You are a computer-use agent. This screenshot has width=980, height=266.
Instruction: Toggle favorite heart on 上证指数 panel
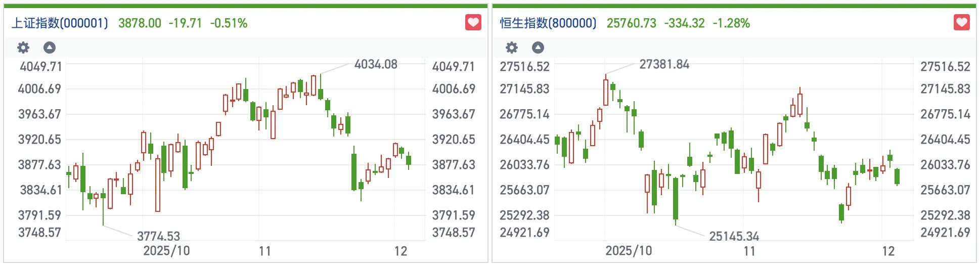(473, 23)
